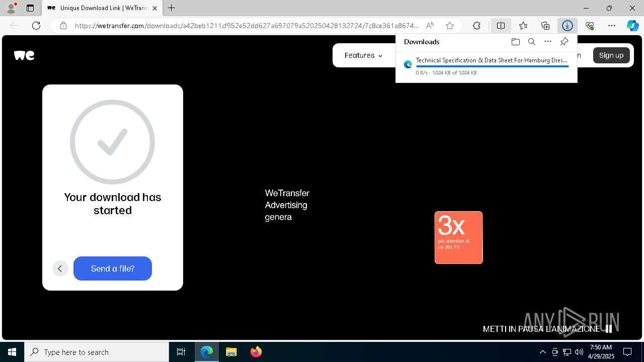Open Extensions puzzle icon

coord(476,26)
